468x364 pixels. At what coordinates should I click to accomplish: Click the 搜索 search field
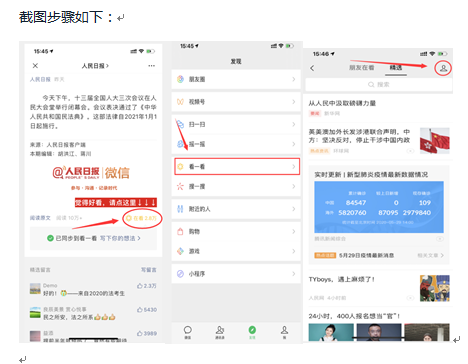pos(379,85)
